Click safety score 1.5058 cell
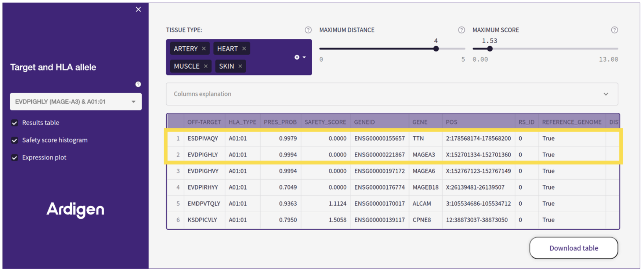The height and width of the screenshot is (270, 644). click(x=325, y=220)
